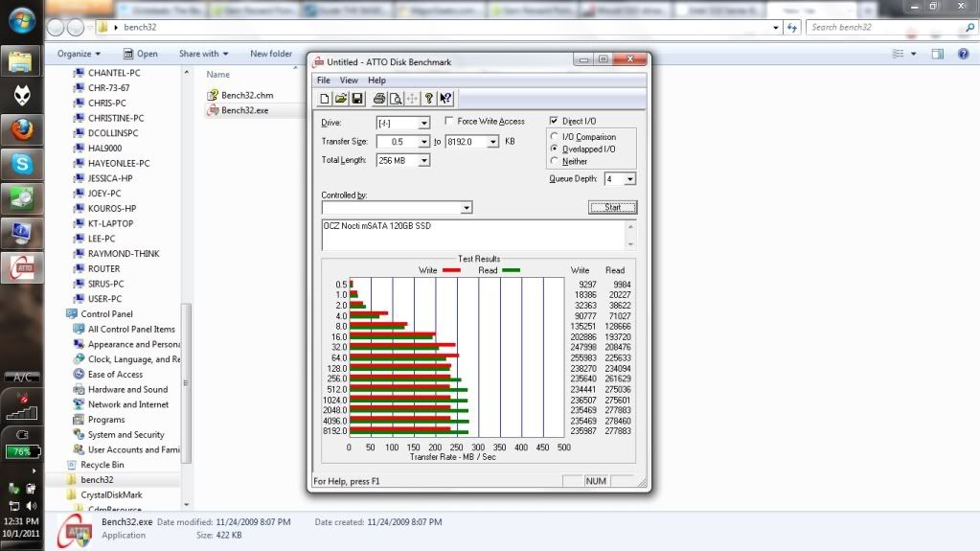Open the Help menu in ATTO
The image size is (980, 551).
(376, 80)
